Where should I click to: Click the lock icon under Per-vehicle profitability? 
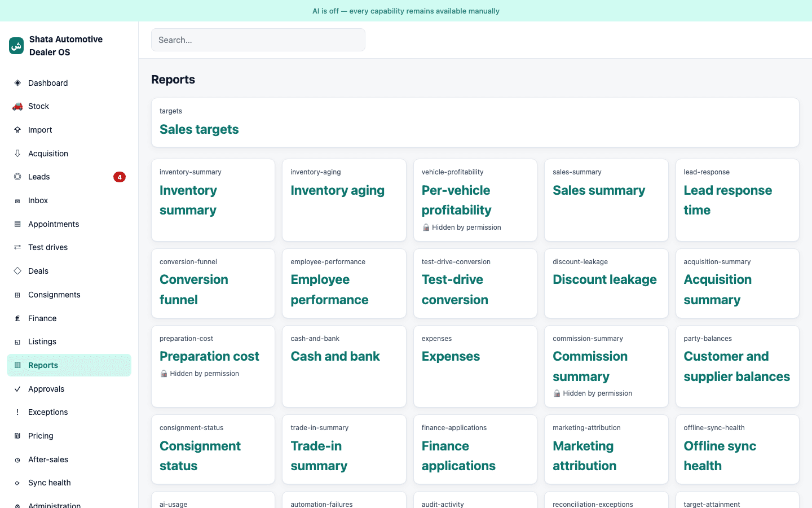(x=426, y=227)
